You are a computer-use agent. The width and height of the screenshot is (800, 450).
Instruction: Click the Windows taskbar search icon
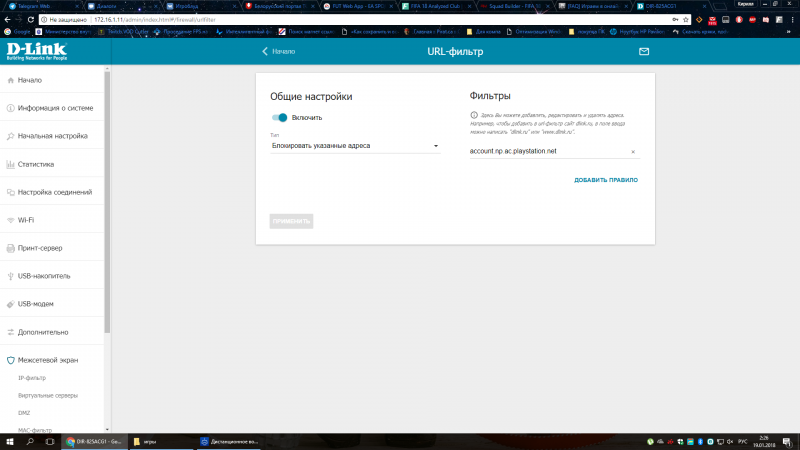[29, 441]
